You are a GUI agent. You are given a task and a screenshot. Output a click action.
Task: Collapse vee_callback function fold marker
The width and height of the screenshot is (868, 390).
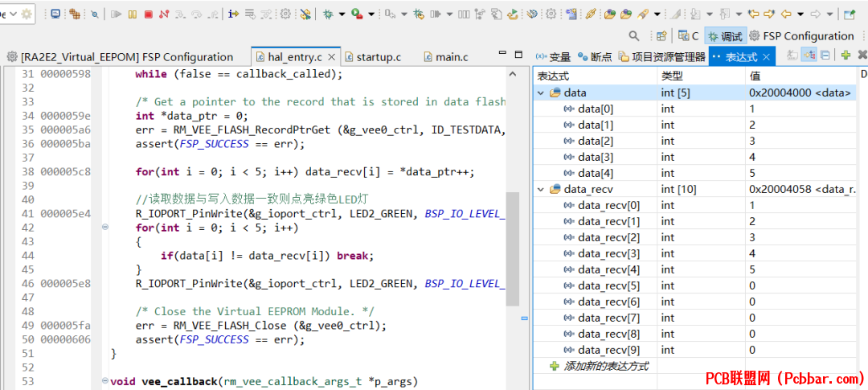(105, 381)
